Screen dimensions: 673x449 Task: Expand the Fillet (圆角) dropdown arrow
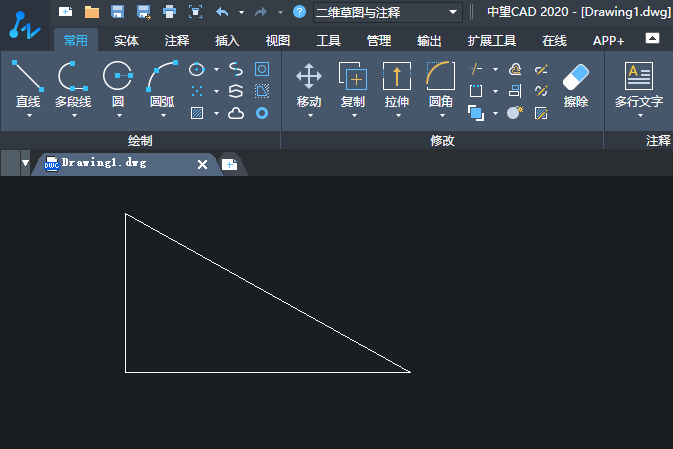[x=443, y=115]
